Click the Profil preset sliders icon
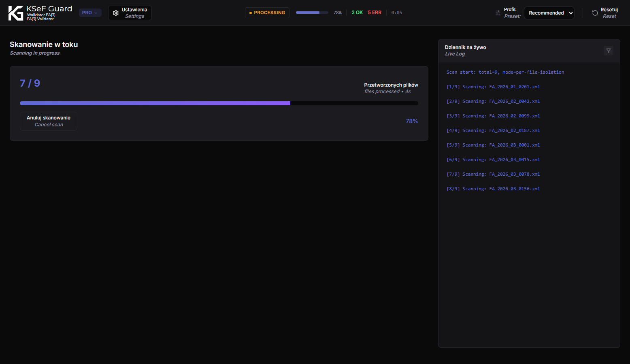 coord(498,13)
